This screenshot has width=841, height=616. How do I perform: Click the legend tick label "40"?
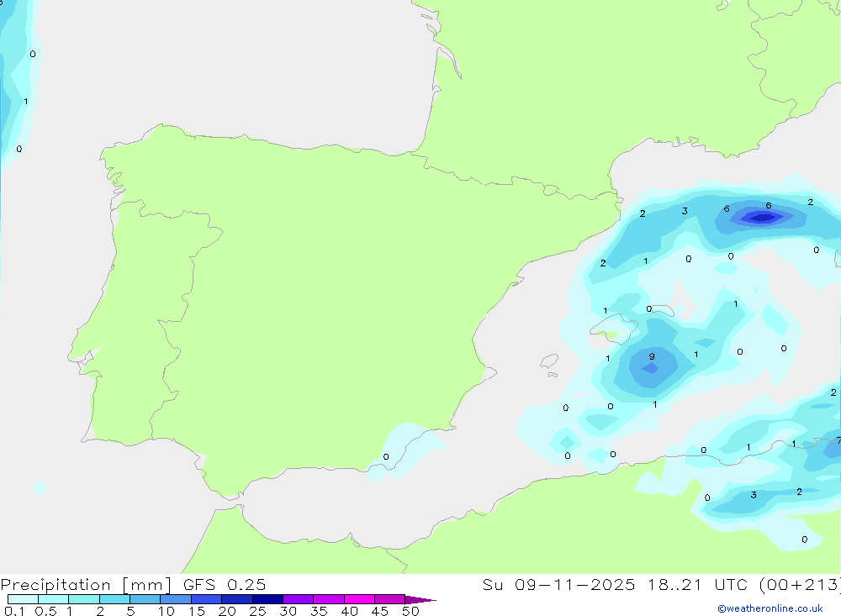tap(349, 611)
